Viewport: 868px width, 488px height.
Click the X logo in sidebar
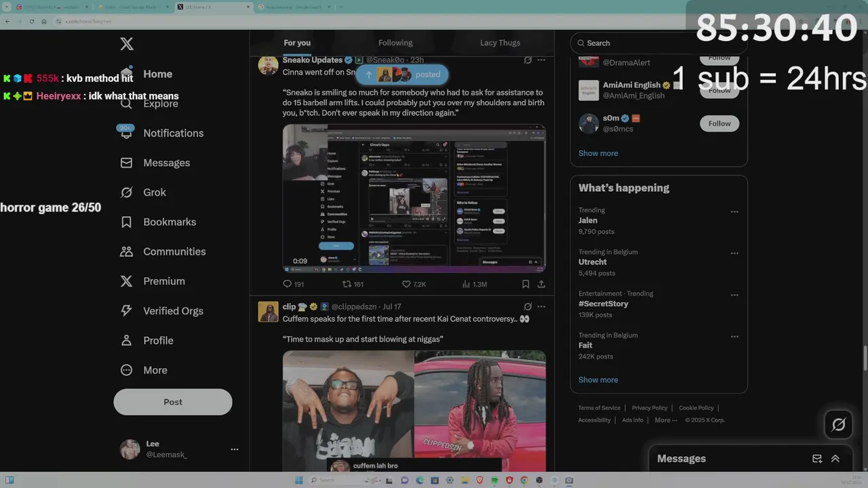127,44
